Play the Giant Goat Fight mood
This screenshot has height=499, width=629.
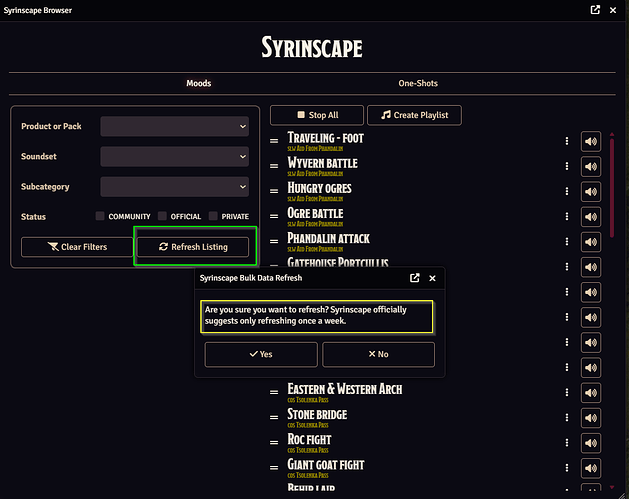click(591, 468)
